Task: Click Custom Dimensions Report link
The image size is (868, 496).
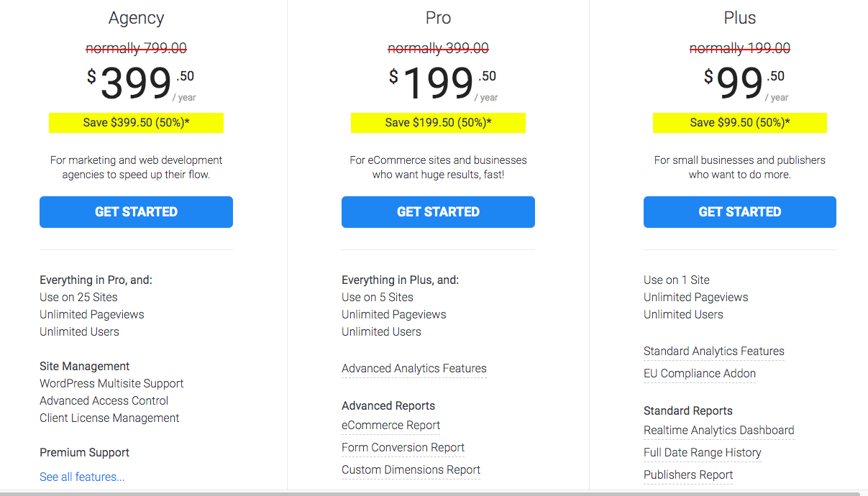Action: 411,470
